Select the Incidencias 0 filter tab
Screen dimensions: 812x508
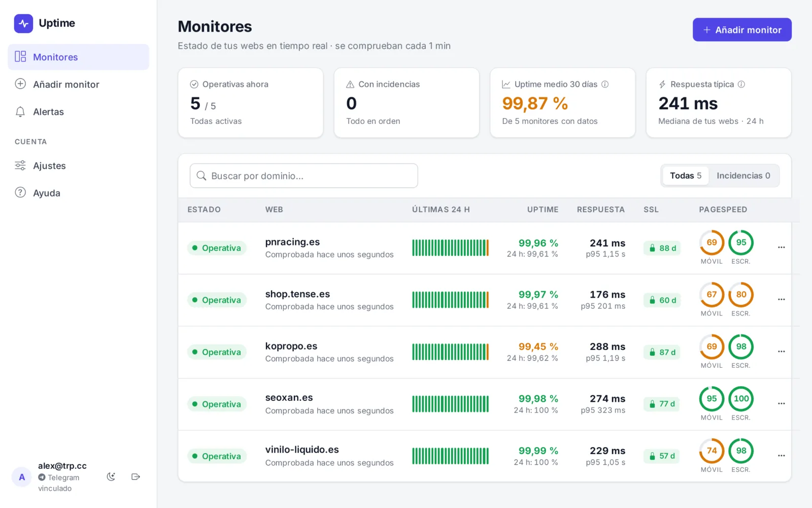point(743,176)
